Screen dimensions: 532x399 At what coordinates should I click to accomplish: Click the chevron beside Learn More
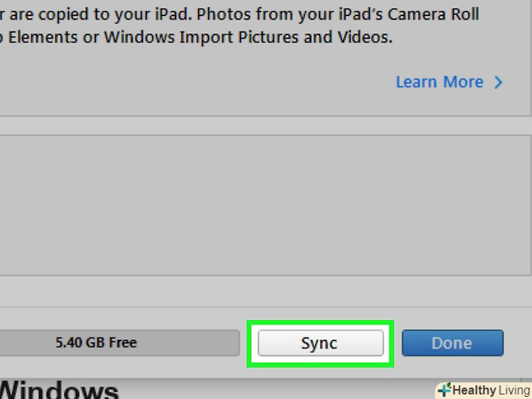498,83
